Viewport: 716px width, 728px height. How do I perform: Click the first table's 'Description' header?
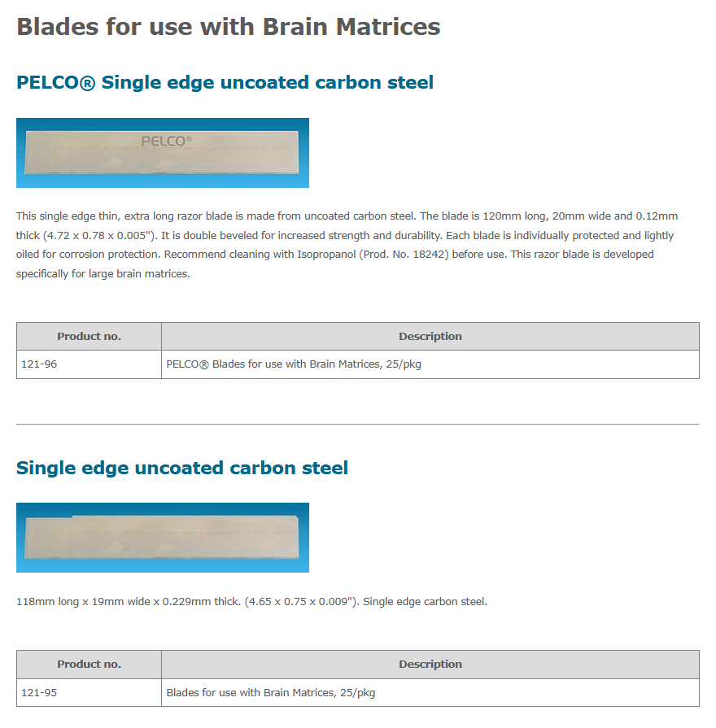point(430,337)
